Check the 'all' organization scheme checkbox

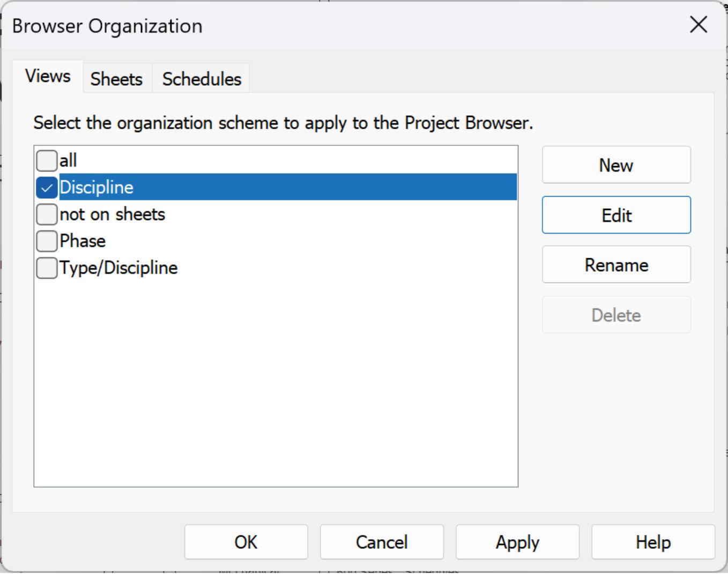click(x=47, y=160)
